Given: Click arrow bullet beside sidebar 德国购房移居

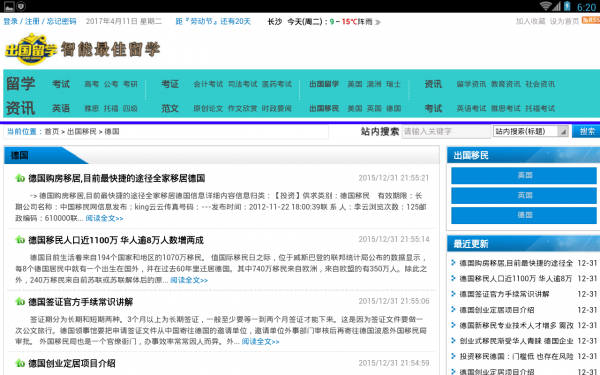Looking at the screenshot, I should click(453, 263).
